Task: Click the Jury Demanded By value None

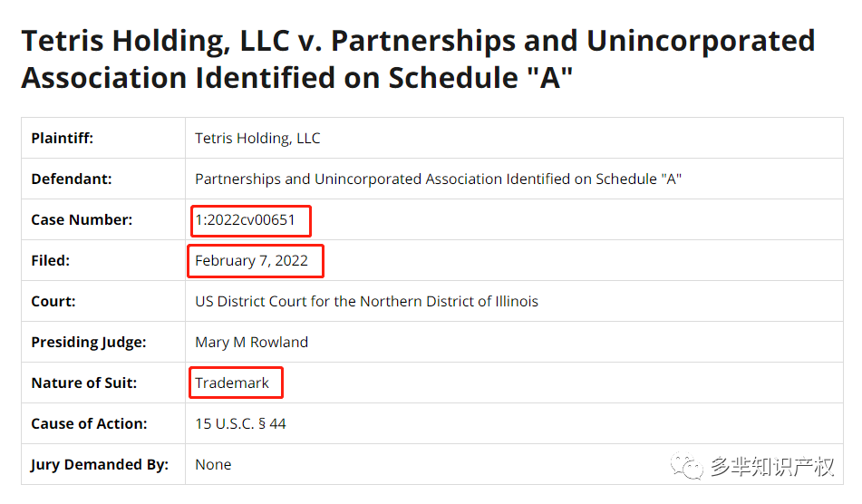Action: 213,464
